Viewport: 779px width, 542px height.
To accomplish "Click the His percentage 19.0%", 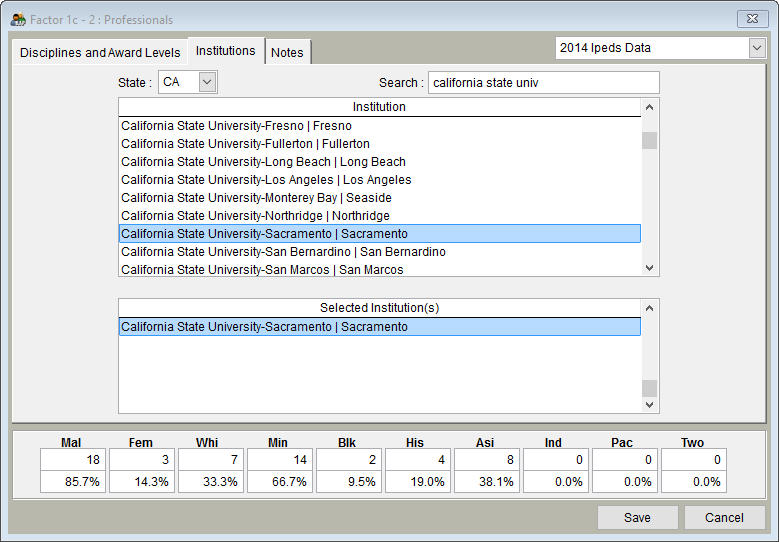I will (x=418, y=482).
